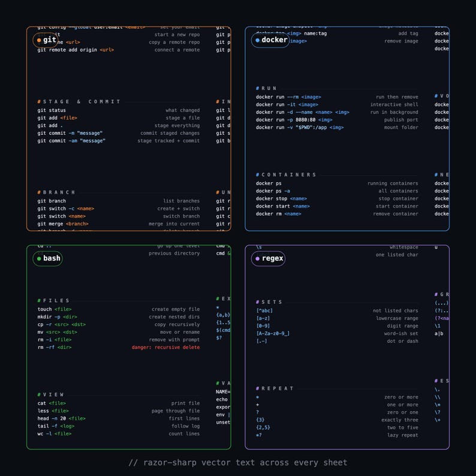
Task: Click the purple dot in regex badge
Action: point(257,258)
